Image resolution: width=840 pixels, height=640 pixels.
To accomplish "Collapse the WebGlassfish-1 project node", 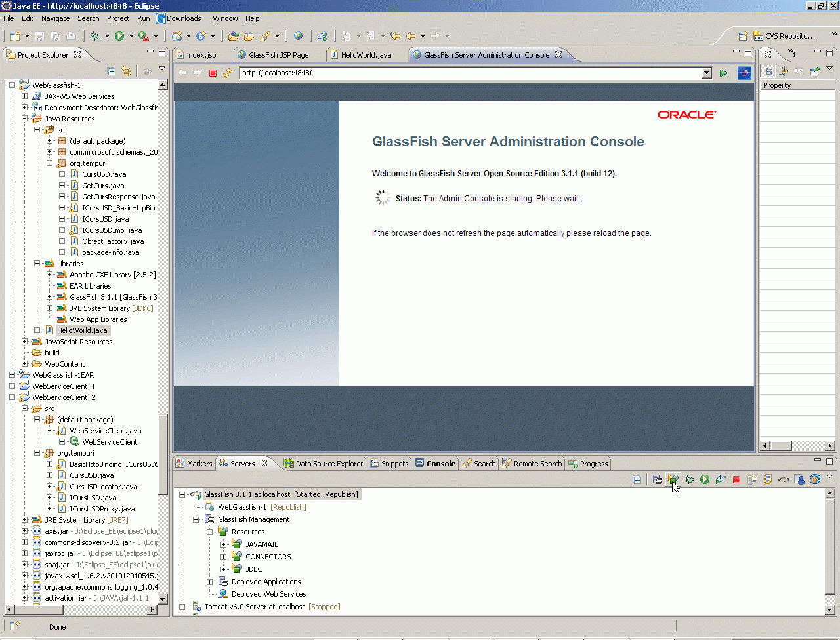I will (12, 85).
